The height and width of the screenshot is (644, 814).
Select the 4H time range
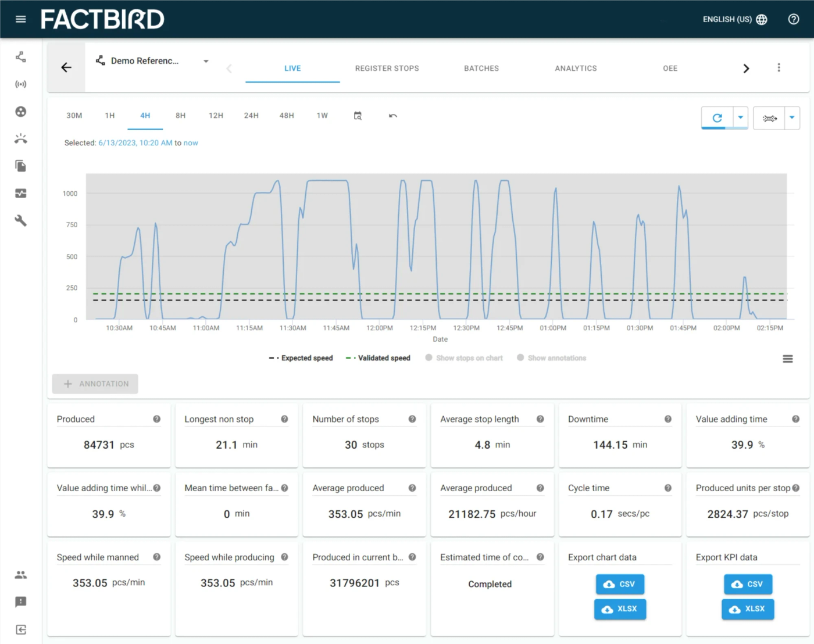coord(145,116)
